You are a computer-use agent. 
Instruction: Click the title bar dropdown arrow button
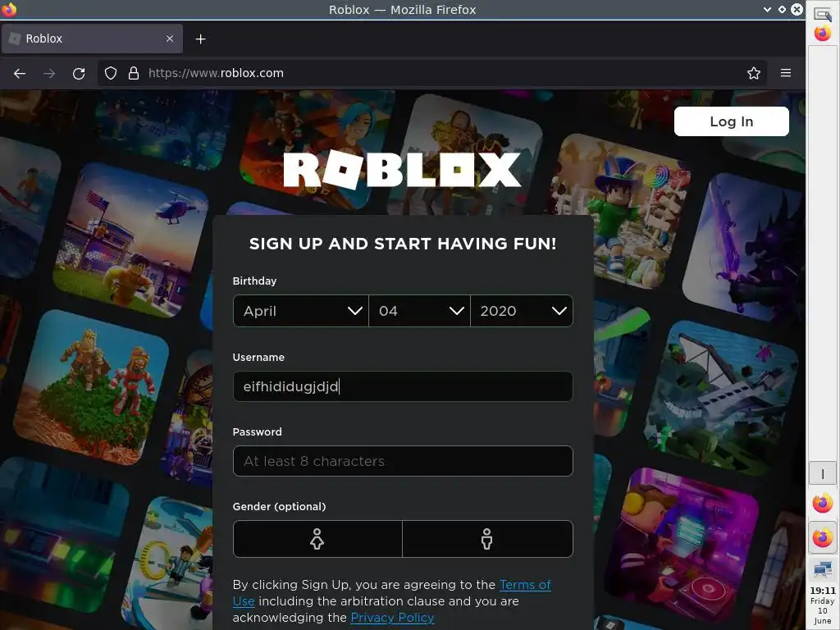pyautogui.click(x=767, y=9)
